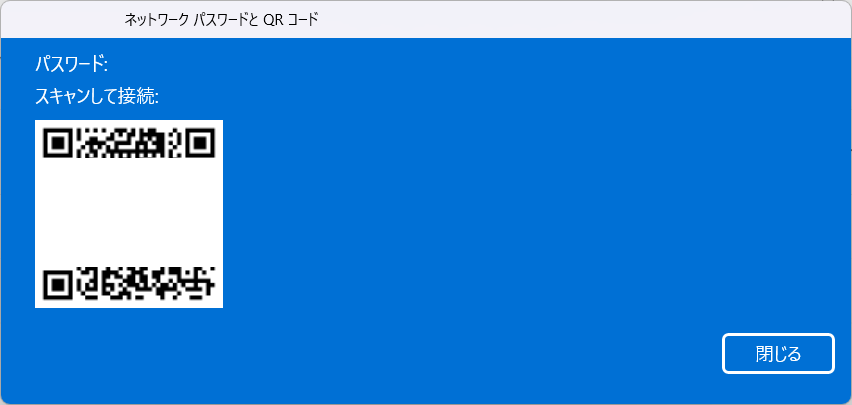Click the kanji 接続 in the scan label

pos(141,96)
